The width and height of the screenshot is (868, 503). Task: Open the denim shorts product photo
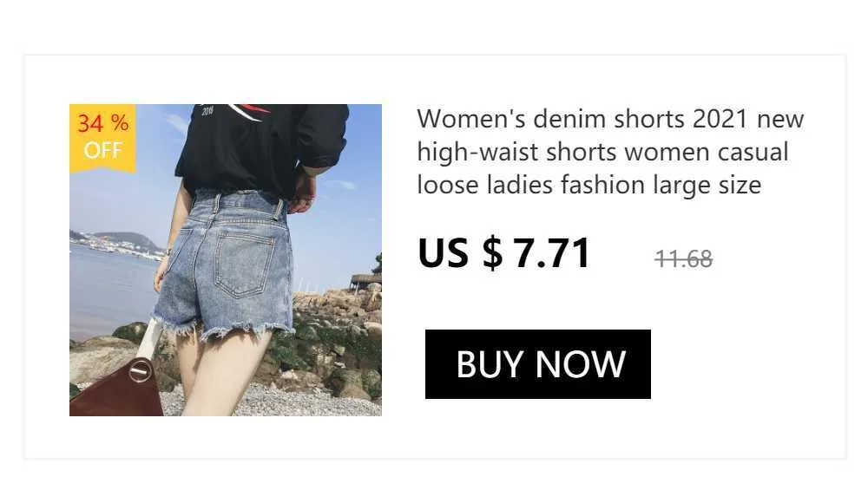click(226, 260)
